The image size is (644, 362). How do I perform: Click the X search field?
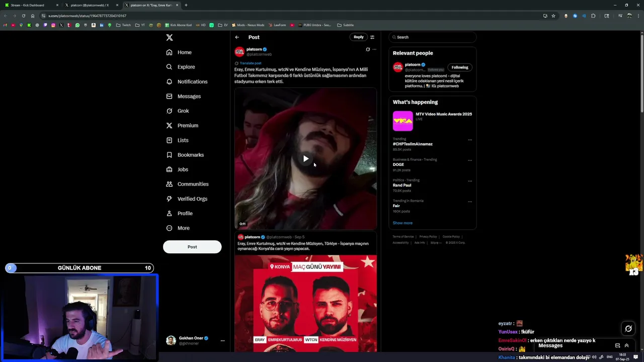pyautogui.click(x=433, y=37)
